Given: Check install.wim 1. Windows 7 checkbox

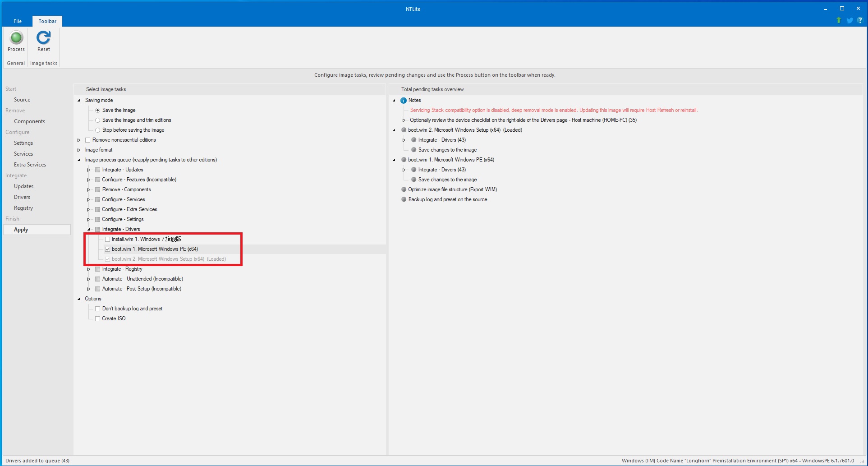Looking at the screenshot, I should [x=107, y=240].
